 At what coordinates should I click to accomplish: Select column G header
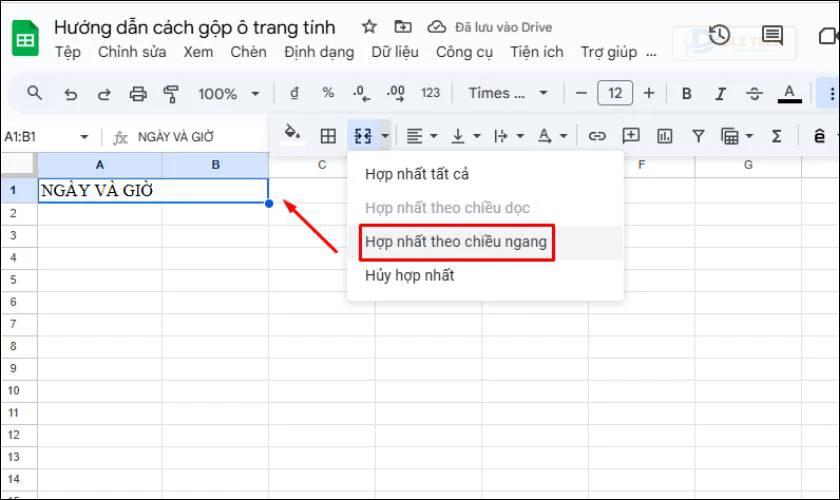pyautogui.click(x=748, y=165)
